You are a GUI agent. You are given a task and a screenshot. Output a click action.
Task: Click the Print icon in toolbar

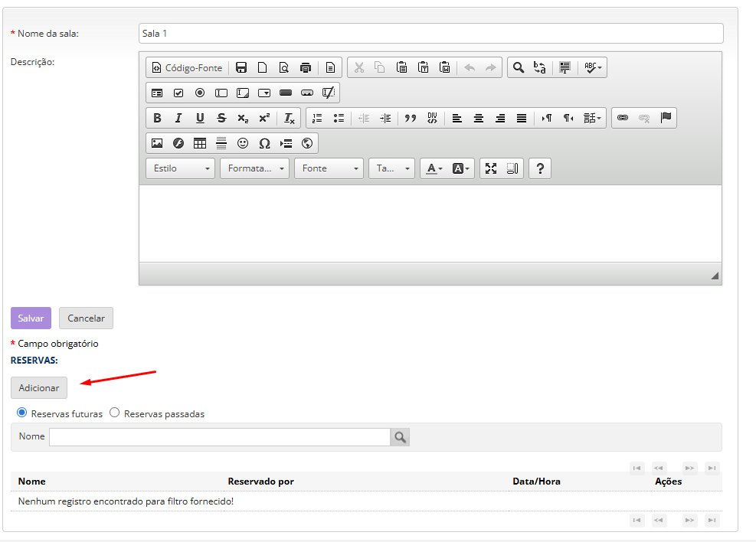point(306,67)
